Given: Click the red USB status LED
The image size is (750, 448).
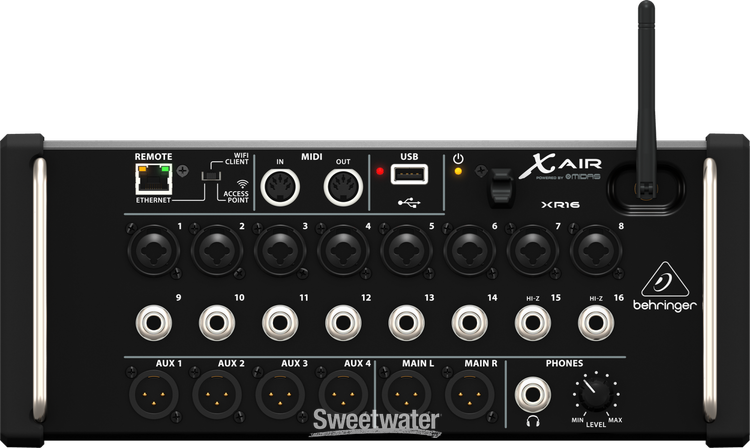Looking at the screenshot, I should pos(381,171).
